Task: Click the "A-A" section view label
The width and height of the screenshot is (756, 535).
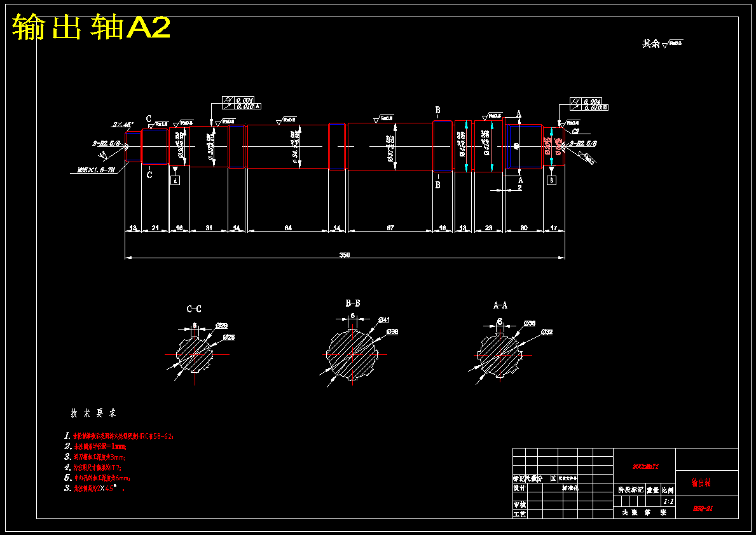Action: point(500,305)
